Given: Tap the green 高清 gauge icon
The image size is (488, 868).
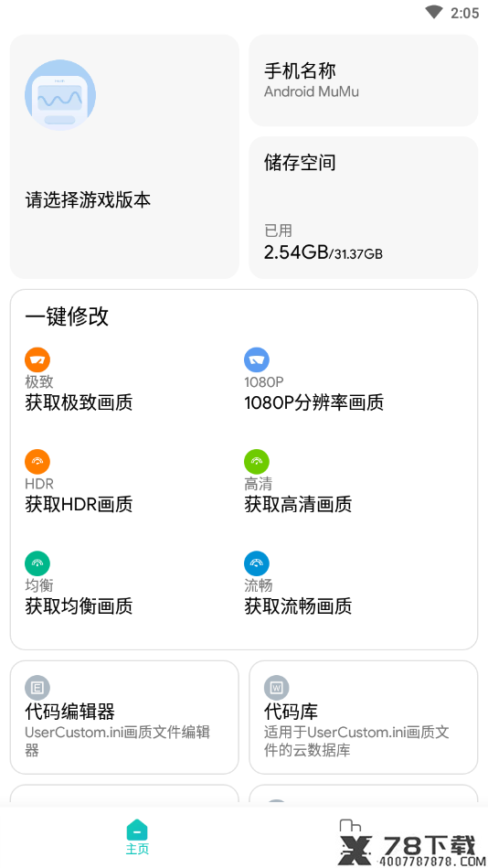Looking at the screenshot, I should point(257,462).
